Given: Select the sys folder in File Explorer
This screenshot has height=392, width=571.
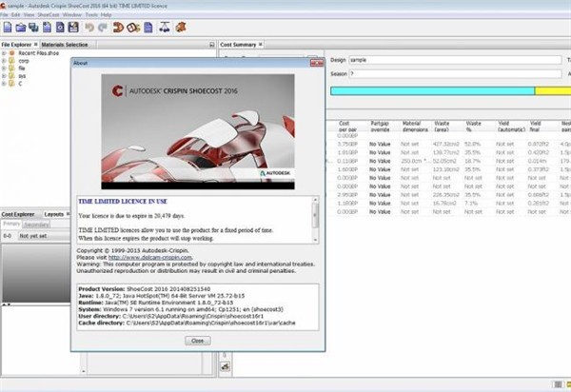Looking at the screenshot, I should click(x=22, y=76).
